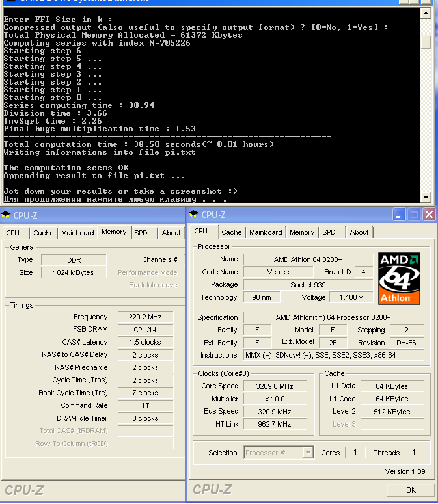This screenshot has height=504, width=438.
Task: Click Stepping value 2
Action: pyautogui.click(x=407, y=330)
